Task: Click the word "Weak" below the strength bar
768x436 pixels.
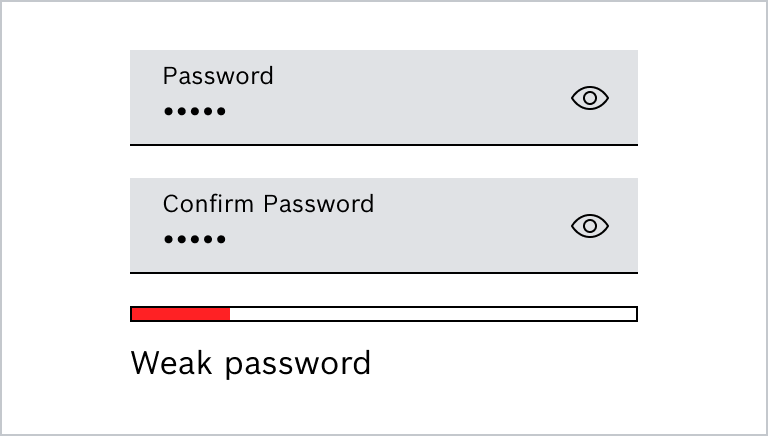Action: pyautogui.click(x=172, y=362)
